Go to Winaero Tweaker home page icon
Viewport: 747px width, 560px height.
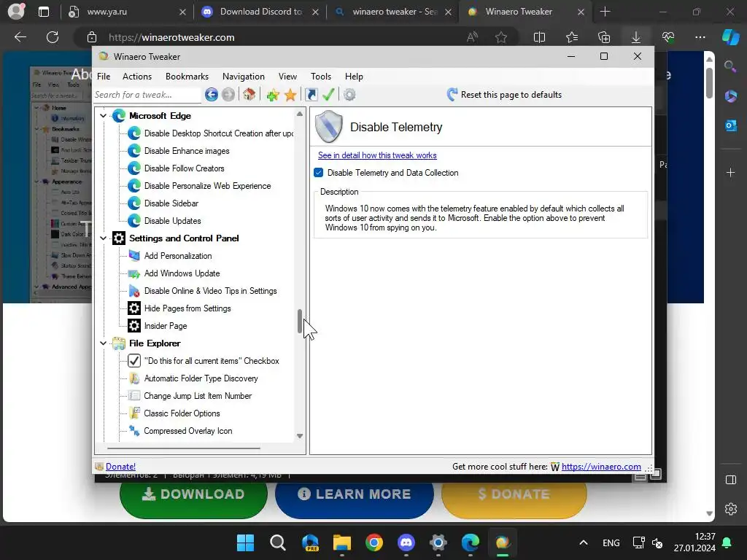(249, 94)
